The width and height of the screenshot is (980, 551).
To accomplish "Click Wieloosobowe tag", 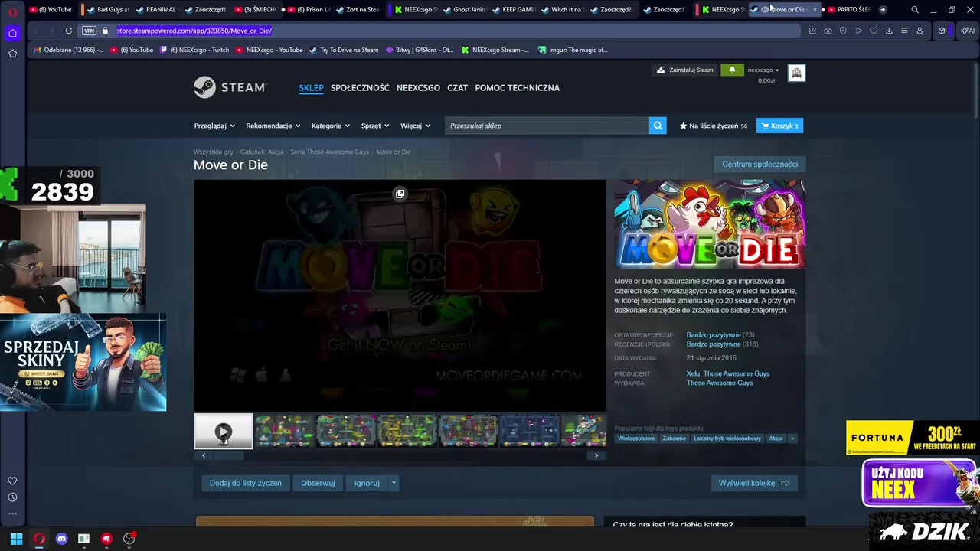I will 636,439.
